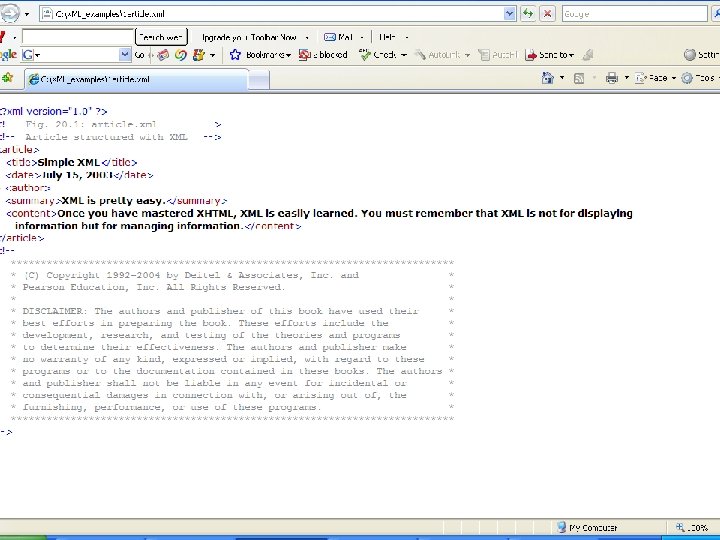This screenshot has width=720, height=540.
Task: Open the Bookmarks dropdown menu
Action: [x=288, y=55]
